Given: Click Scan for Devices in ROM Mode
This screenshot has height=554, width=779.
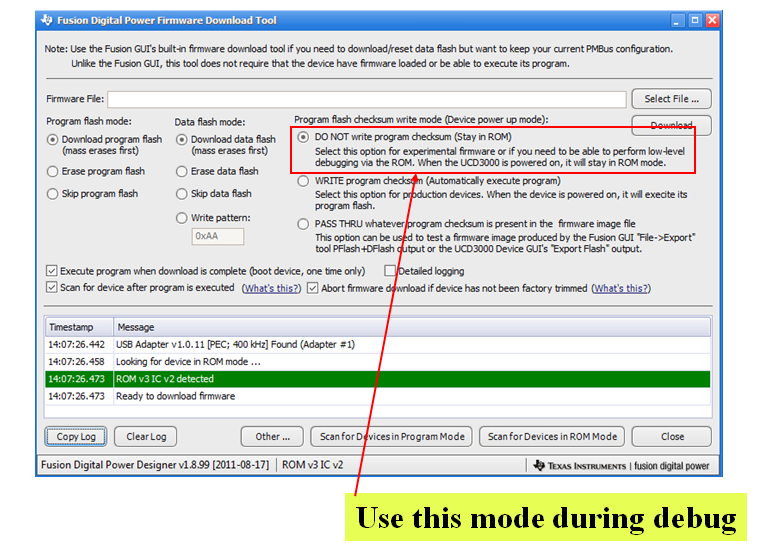Looking at the screenshot, I should click(552, 437).
